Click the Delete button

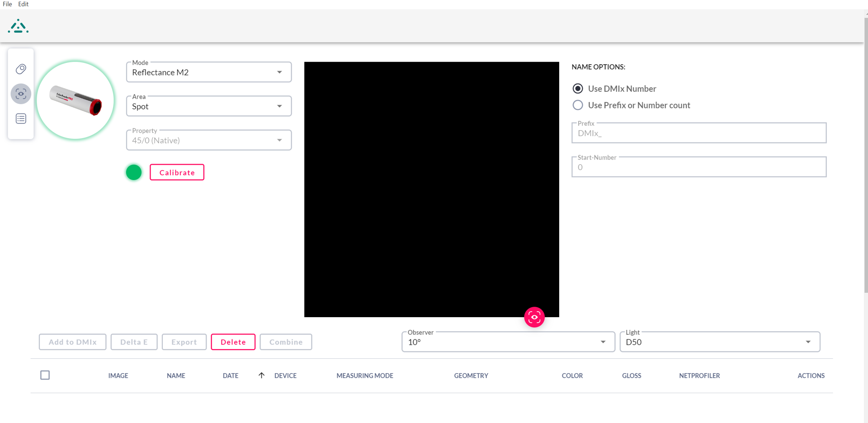(233, 342)
